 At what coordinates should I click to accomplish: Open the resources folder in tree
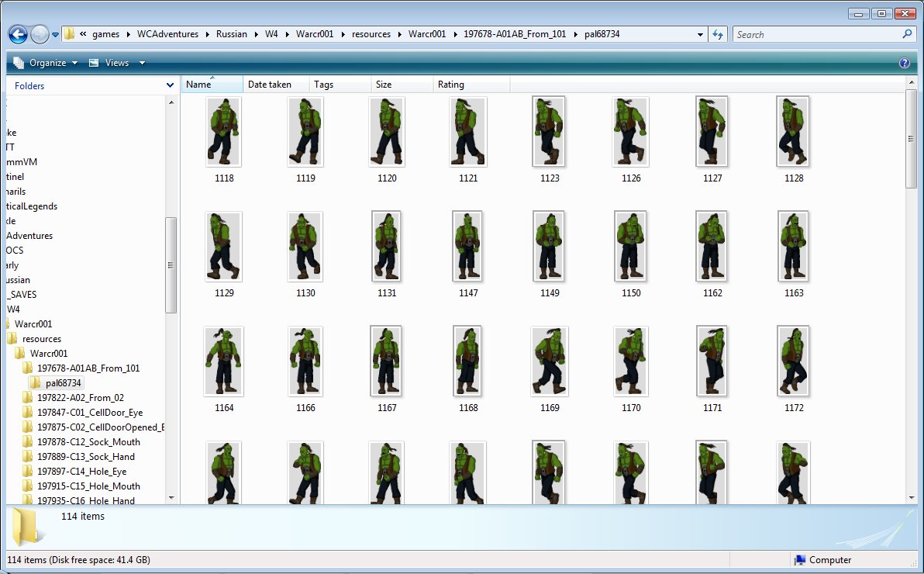(x=42, y=339)
